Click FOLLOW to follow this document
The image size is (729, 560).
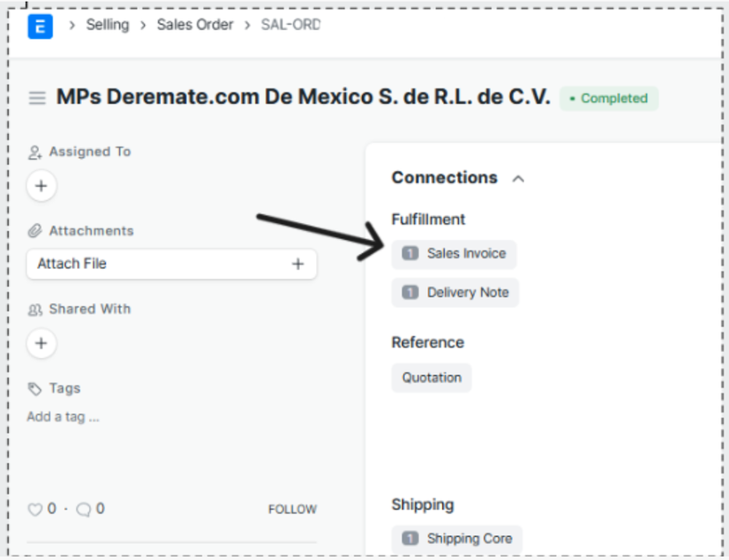pos(292,509)
